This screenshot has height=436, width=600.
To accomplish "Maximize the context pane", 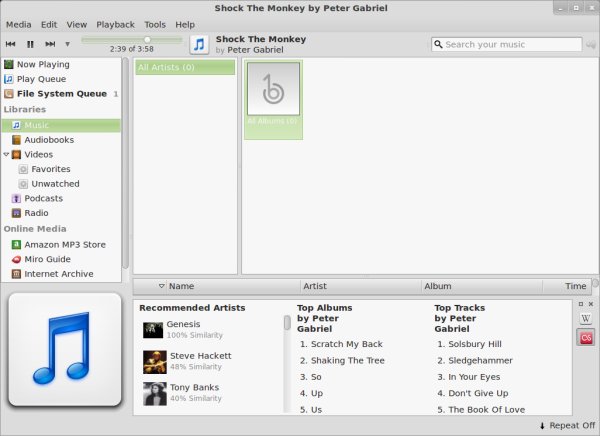I will (581, 304).
